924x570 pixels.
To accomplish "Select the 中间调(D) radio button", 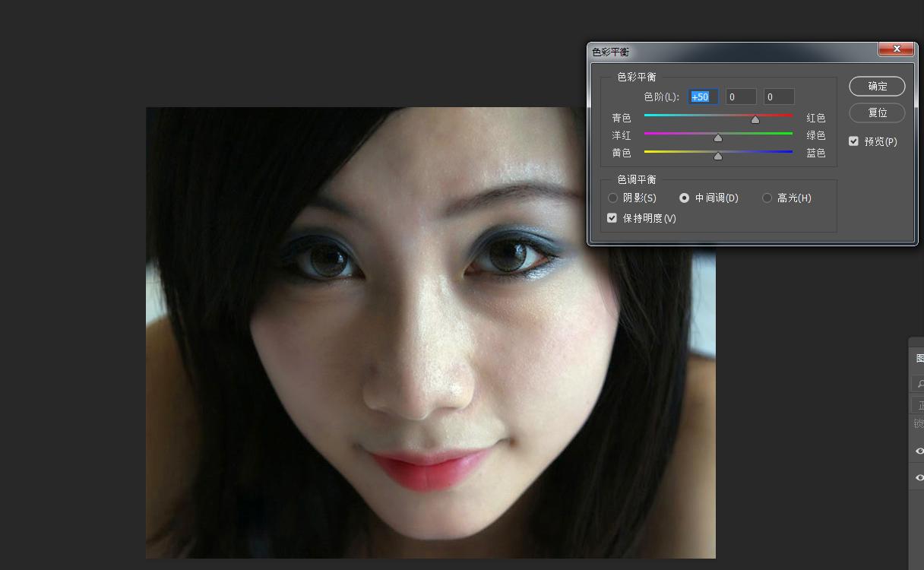I will [684, 198].
